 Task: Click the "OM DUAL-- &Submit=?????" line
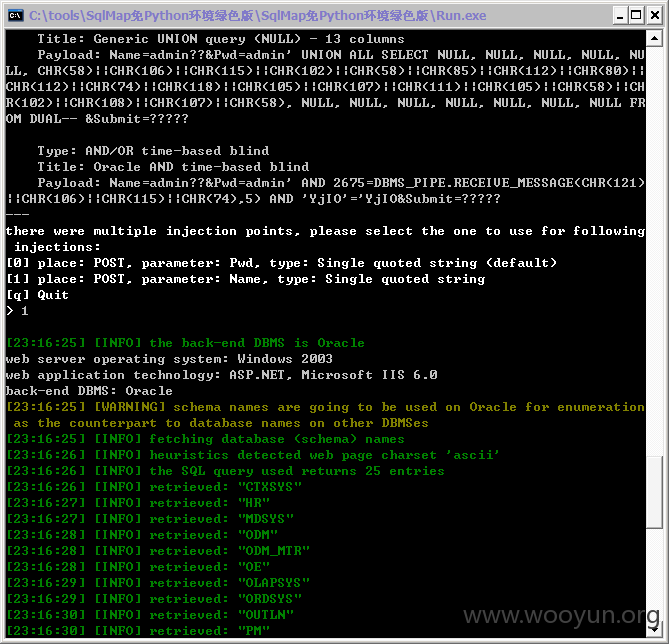[x=97, y=119]
